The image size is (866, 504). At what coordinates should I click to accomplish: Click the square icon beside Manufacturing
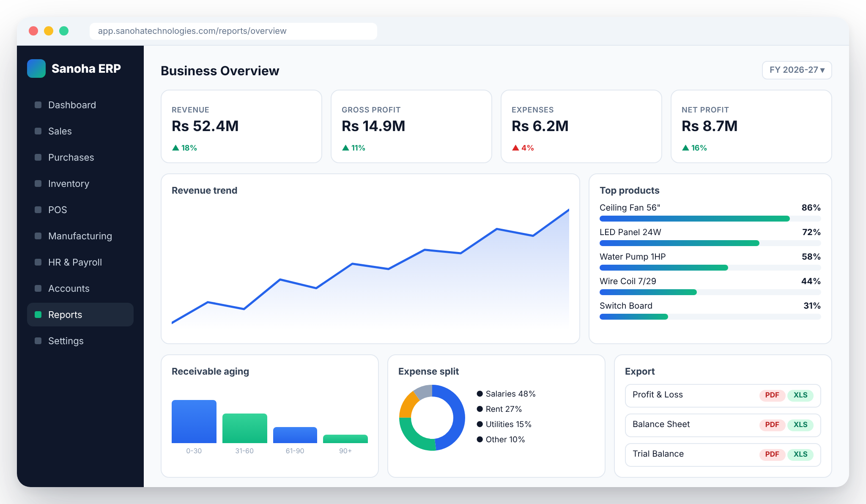tap(38, 236)
